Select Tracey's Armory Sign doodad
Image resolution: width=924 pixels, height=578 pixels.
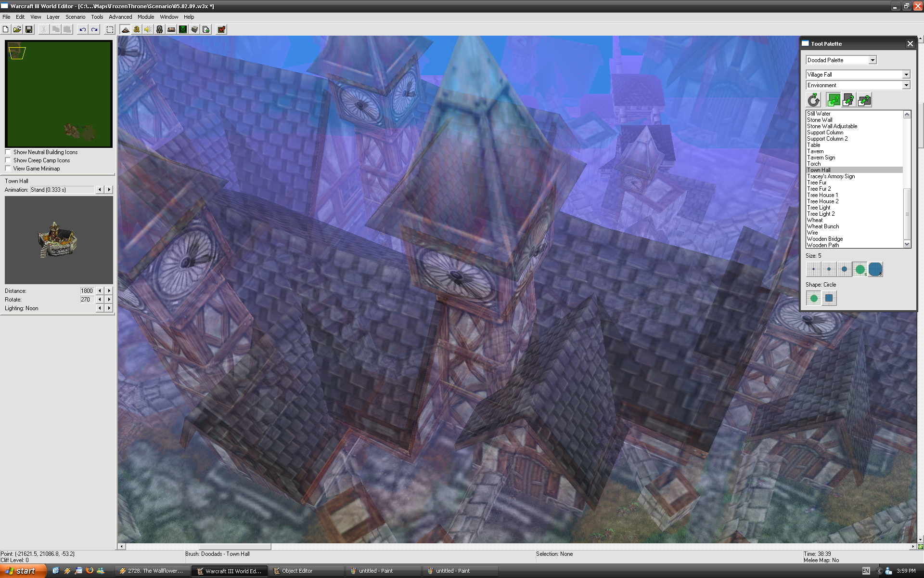pyautogui.click(x=831, y=176)
